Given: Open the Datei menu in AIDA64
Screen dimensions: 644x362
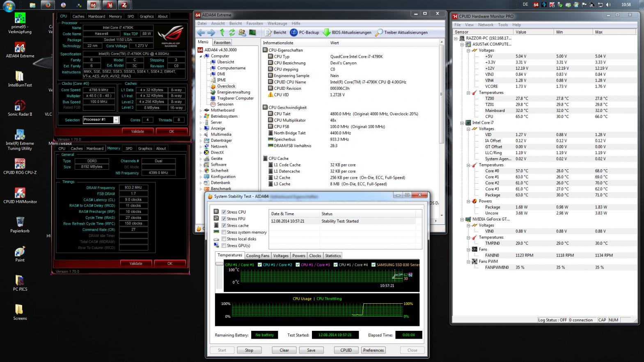Looking at the screenshot, I should point(202,23).
